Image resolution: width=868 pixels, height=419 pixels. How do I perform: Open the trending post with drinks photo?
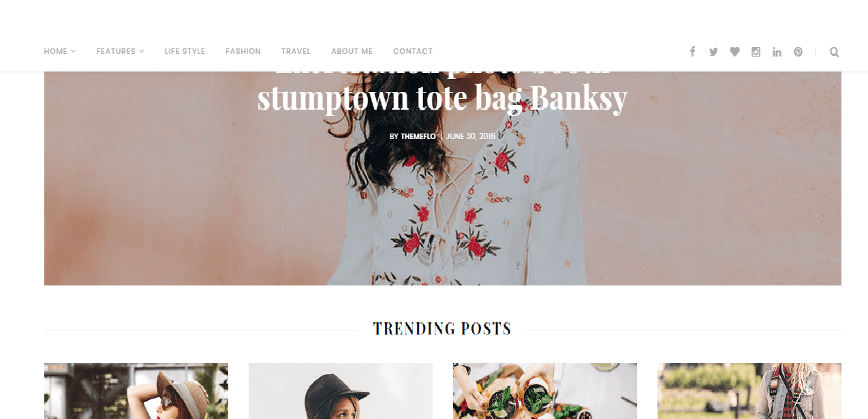coord(545,391)
